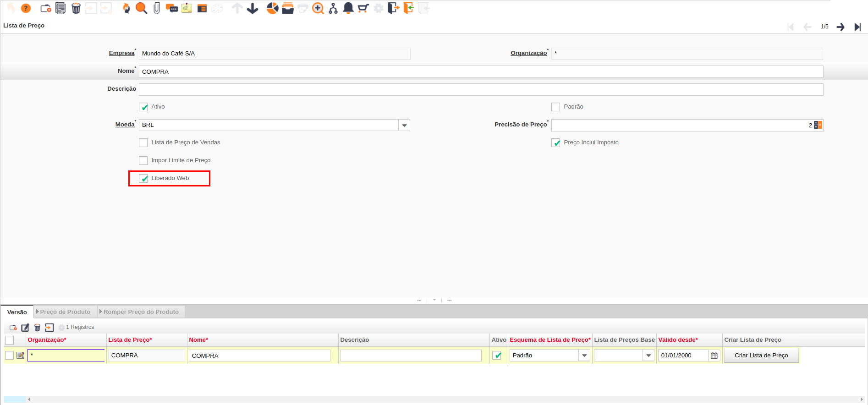Open the Archive box icon

(288, 8)
